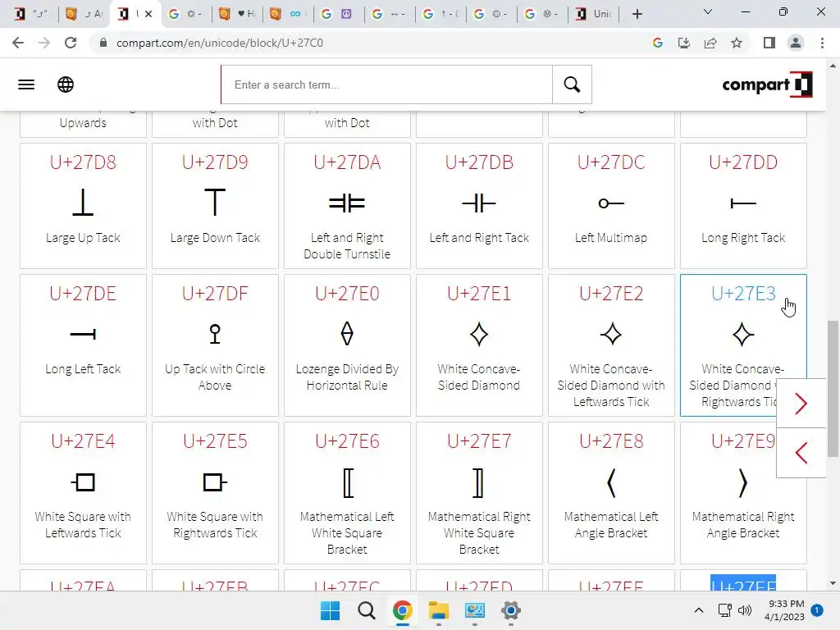This screenshot has width=840, height=630.
Task: Open the clock and date panel
Action: click(784, 610)
